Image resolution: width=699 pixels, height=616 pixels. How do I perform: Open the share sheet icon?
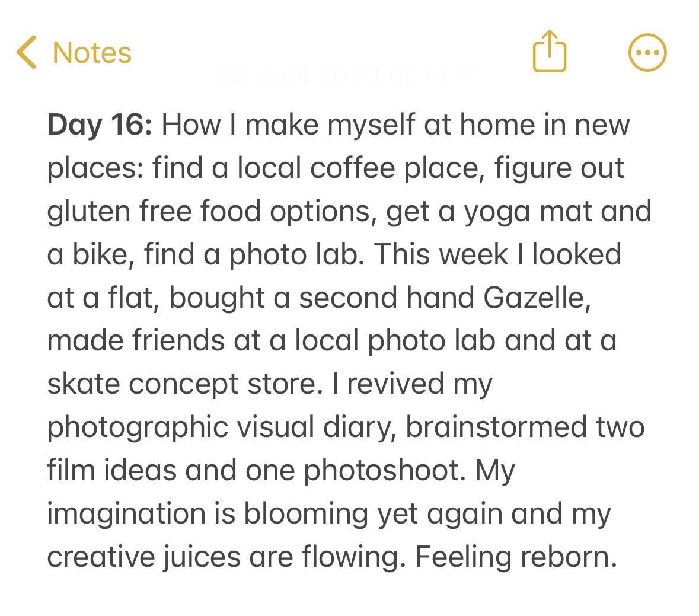coord(550,52)
